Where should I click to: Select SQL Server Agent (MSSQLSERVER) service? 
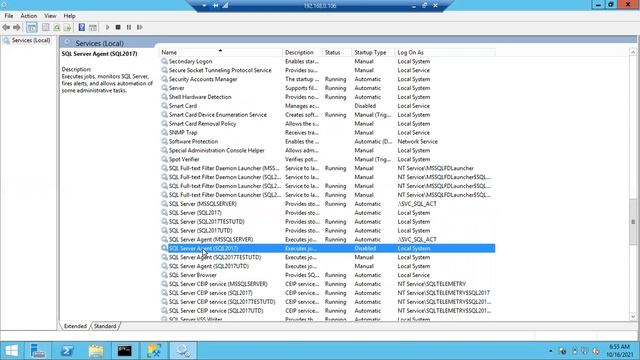point(211,240)
